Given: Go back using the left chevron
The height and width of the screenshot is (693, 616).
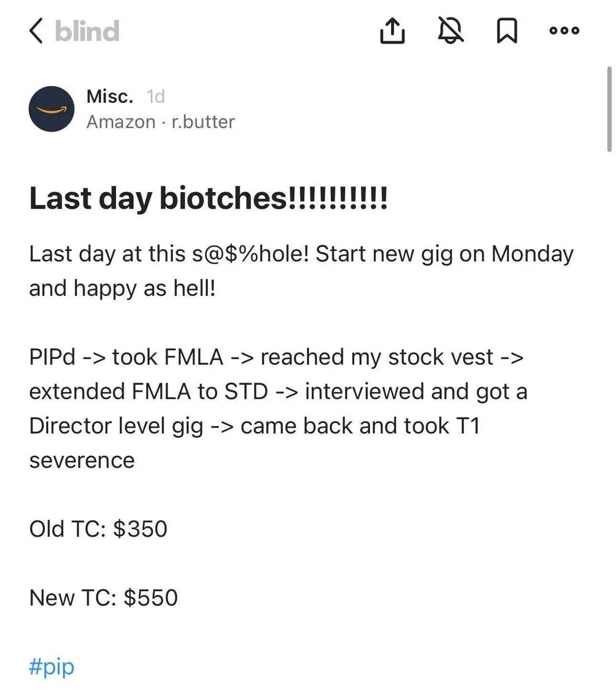Looking at the screenshot, I should (36, 31).
